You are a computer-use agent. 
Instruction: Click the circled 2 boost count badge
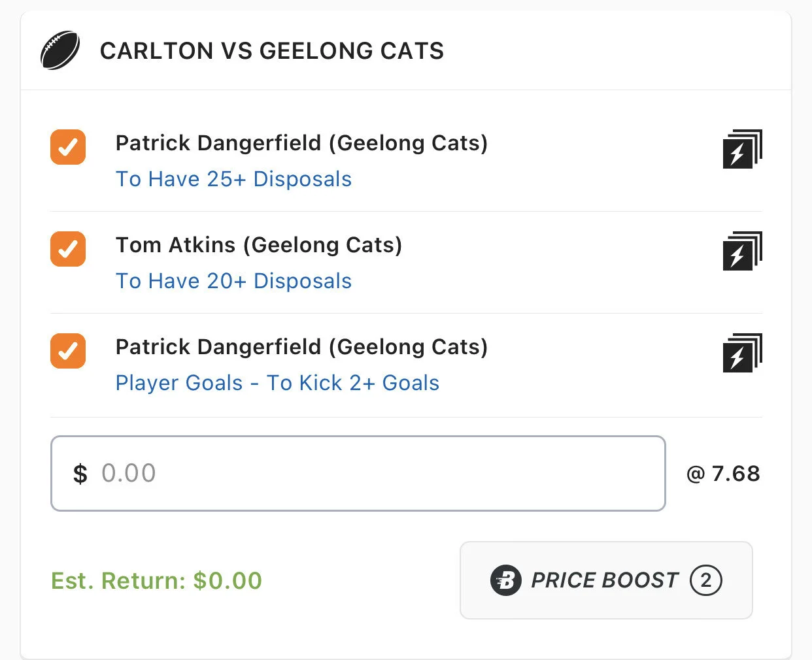point(705,580)
